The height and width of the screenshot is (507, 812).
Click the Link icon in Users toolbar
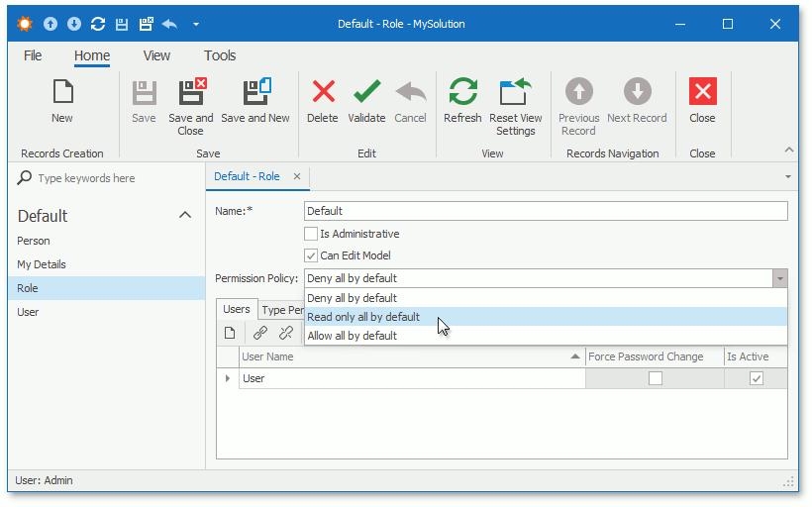(260, 334)
